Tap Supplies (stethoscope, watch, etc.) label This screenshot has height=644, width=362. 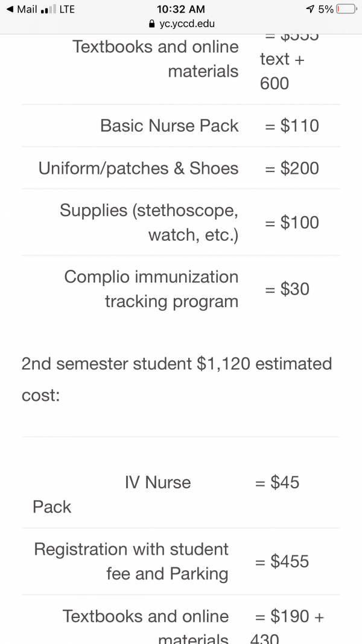click(x=149, y=223)
